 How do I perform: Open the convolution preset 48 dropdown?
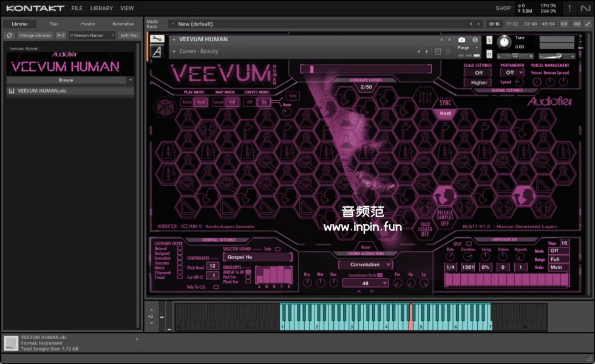(x=365, y=283)
